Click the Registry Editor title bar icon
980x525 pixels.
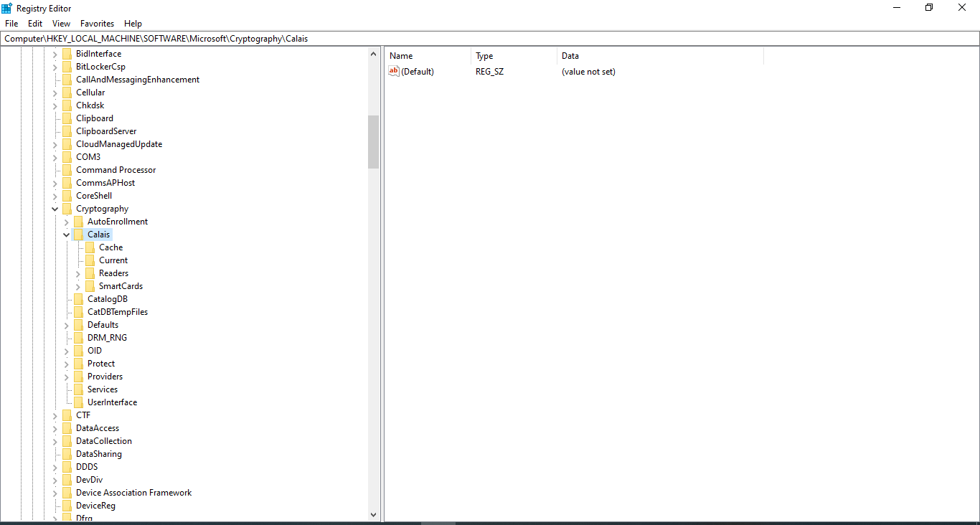coord(7,8)
